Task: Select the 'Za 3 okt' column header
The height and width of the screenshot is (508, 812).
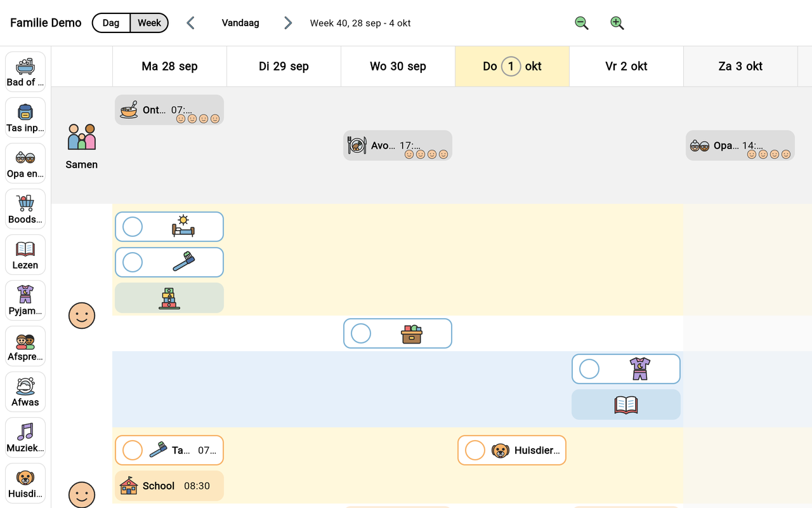Action: tap(740, 66)
